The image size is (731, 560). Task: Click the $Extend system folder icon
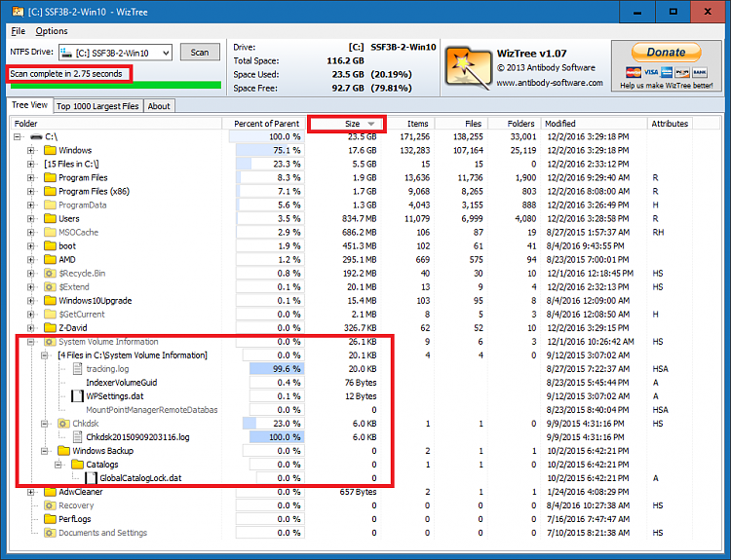[50, 287]
